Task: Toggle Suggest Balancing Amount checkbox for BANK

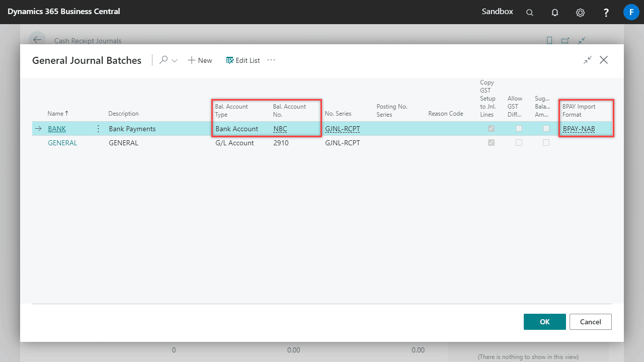Action: click(x=546, y=129)
